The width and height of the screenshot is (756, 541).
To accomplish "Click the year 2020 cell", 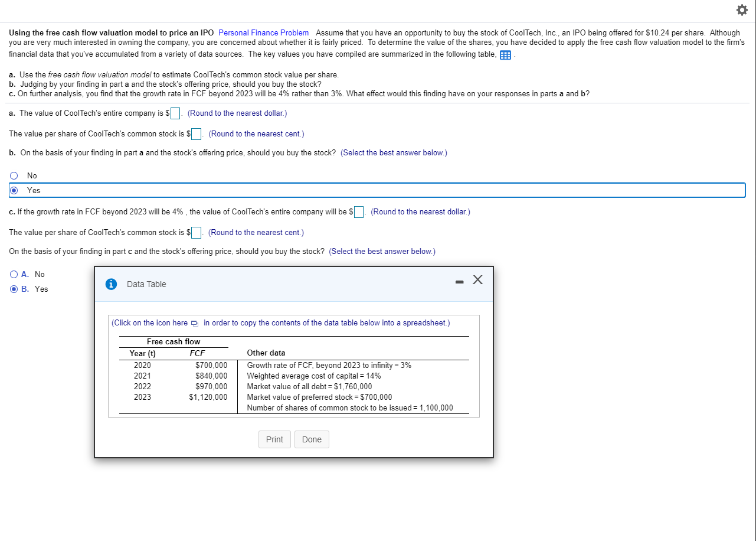I will coord(142,365).
